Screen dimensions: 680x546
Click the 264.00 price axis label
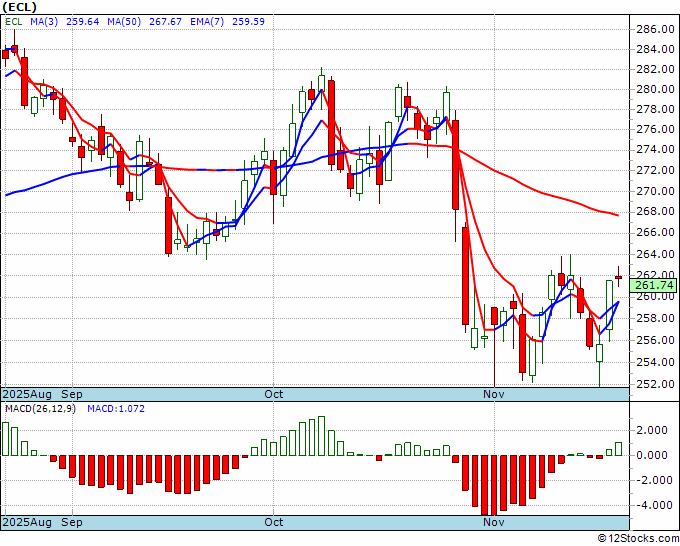click(x=655, y=254)
